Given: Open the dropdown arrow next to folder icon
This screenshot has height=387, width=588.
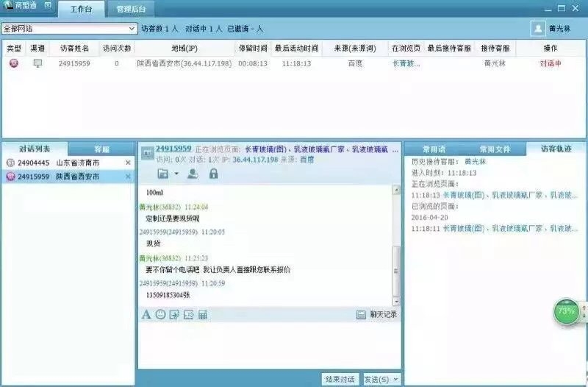Looking at the screenshot, I should click(x=176, y=174).
